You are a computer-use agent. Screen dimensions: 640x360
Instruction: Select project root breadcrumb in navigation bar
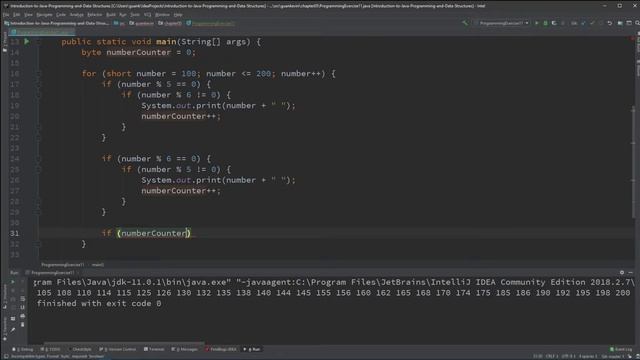click(x=57, y=23)
